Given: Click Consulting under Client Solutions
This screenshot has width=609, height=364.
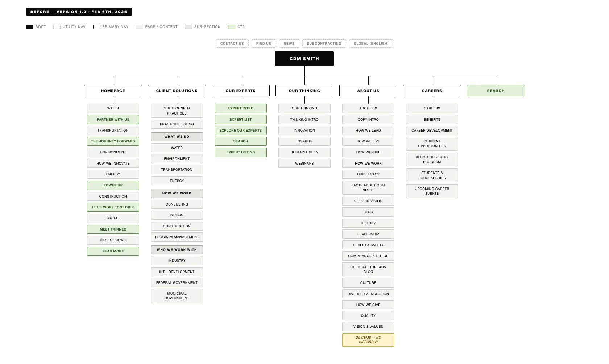Looking at the screenshot, I should 177,204.
